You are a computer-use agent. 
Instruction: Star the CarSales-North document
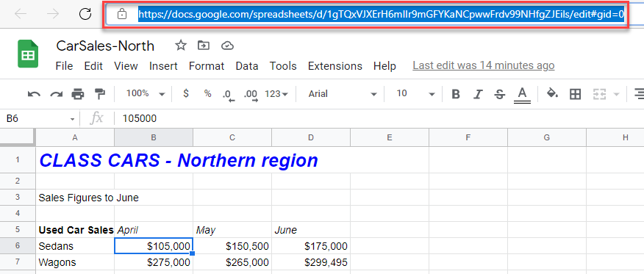click(x=181, y=46)
